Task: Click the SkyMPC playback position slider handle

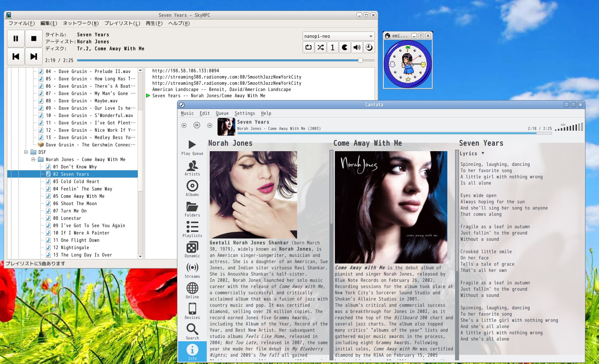Action: 360,61
